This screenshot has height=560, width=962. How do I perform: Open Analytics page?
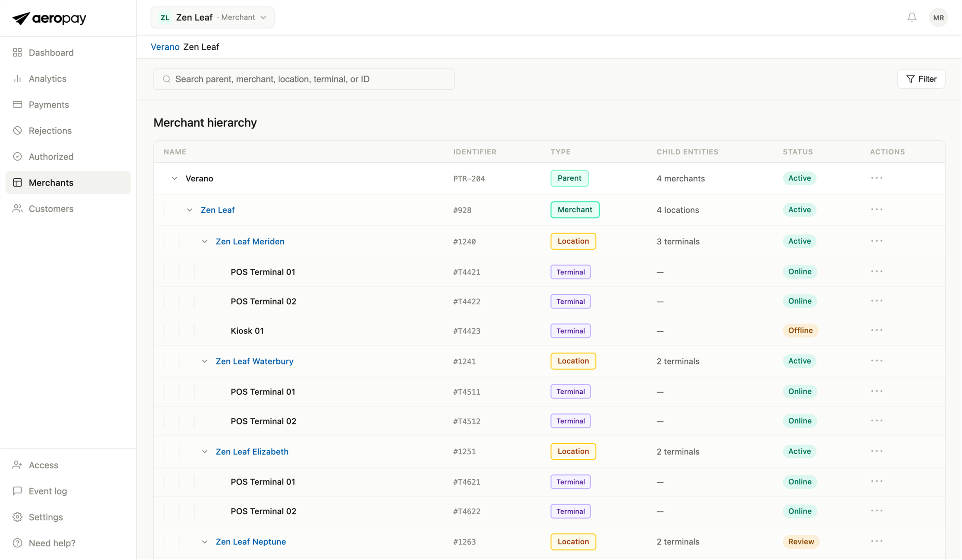(x=68, y=78)
